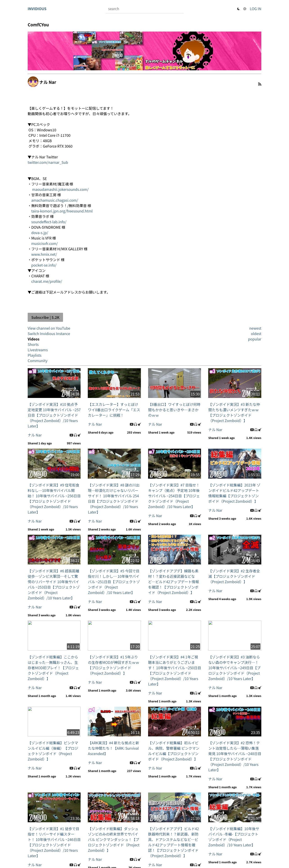Switch instance icon on #2 生存者全滅 video

click(x=260, y=591)
